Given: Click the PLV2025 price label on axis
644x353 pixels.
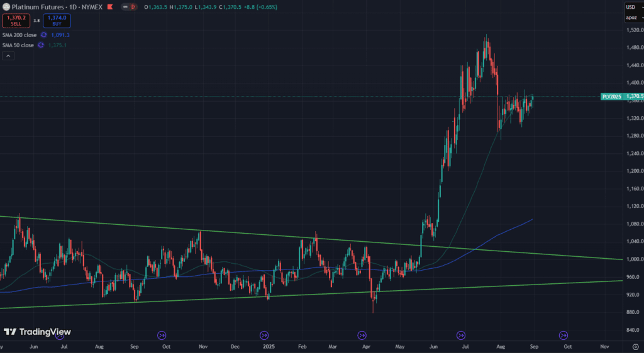Looking at the screenshot, I should coord(611,96).
